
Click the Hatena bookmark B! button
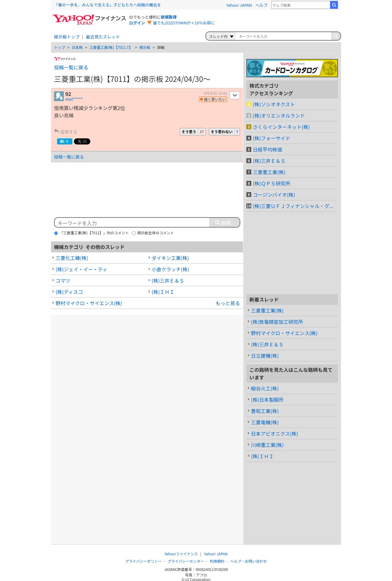[65, 141]
